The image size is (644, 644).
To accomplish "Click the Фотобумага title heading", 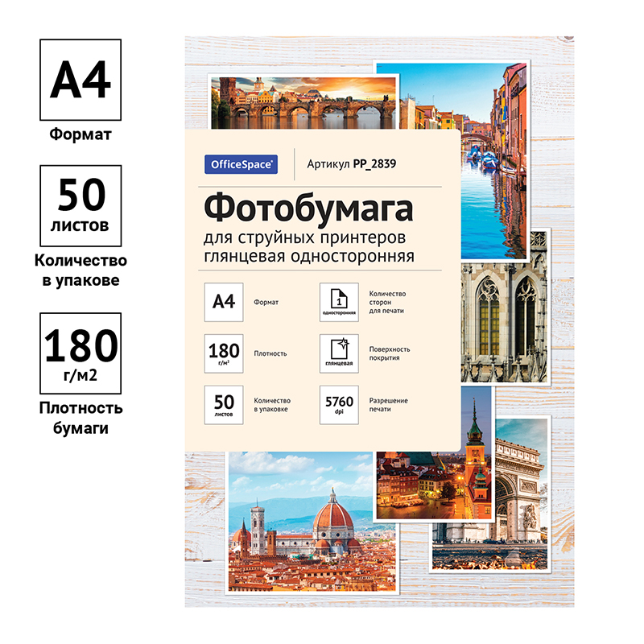I will (x=308, y=208).
